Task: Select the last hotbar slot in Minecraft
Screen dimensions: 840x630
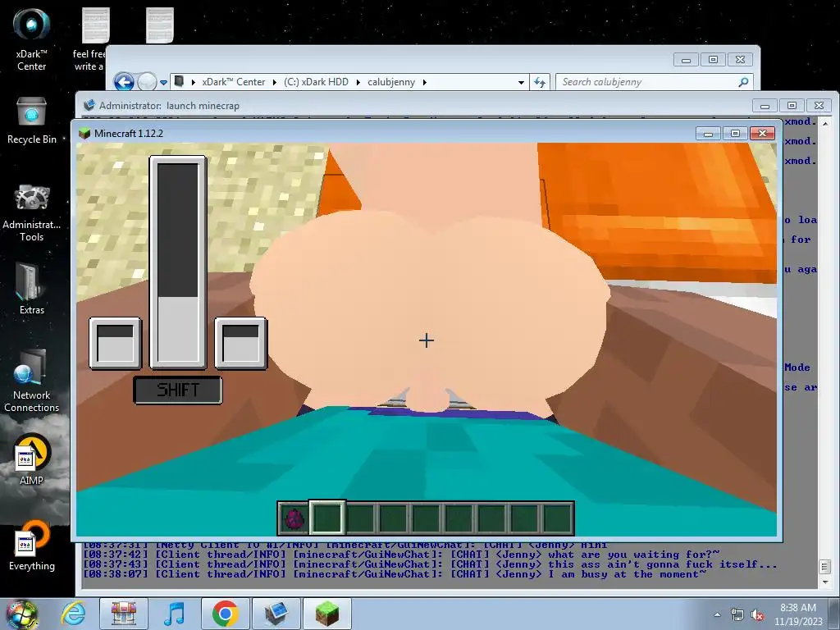Action: point(557,518)
